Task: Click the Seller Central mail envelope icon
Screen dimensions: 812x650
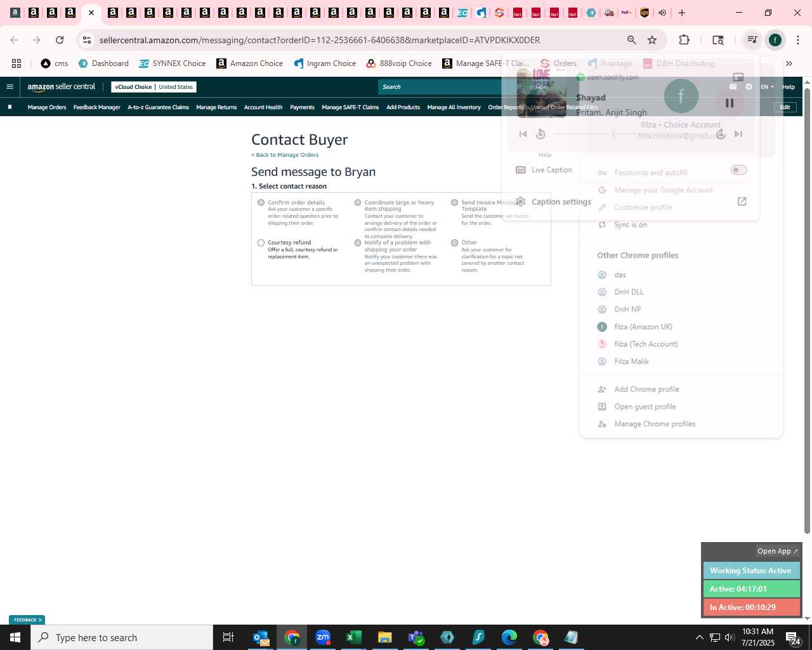Action: coord(733,87)
